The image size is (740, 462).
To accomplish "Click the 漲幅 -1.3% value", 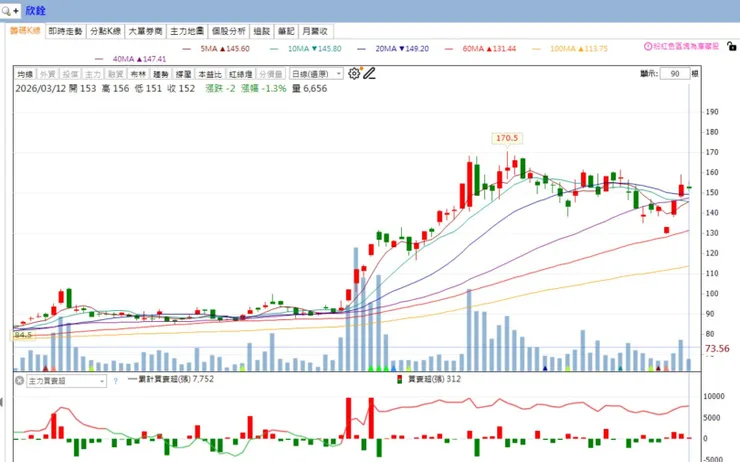I will click(264, 88).
